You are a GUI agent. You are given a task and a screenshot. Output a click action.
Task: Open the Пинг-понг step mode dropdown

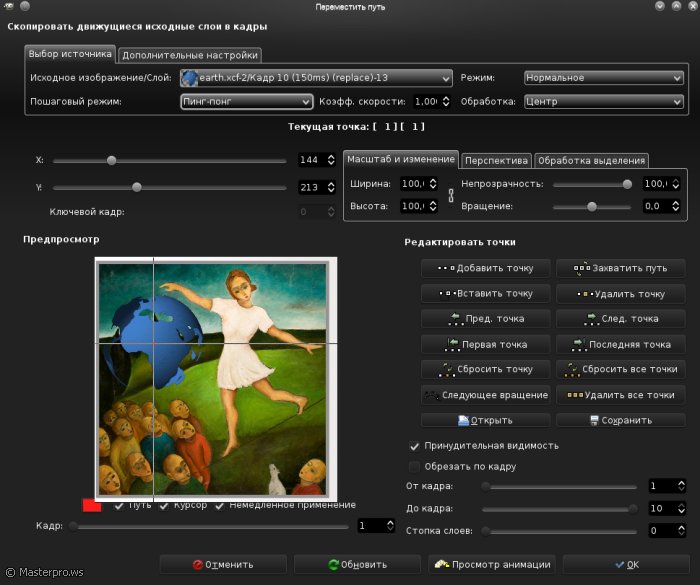(x=246, y=101)
